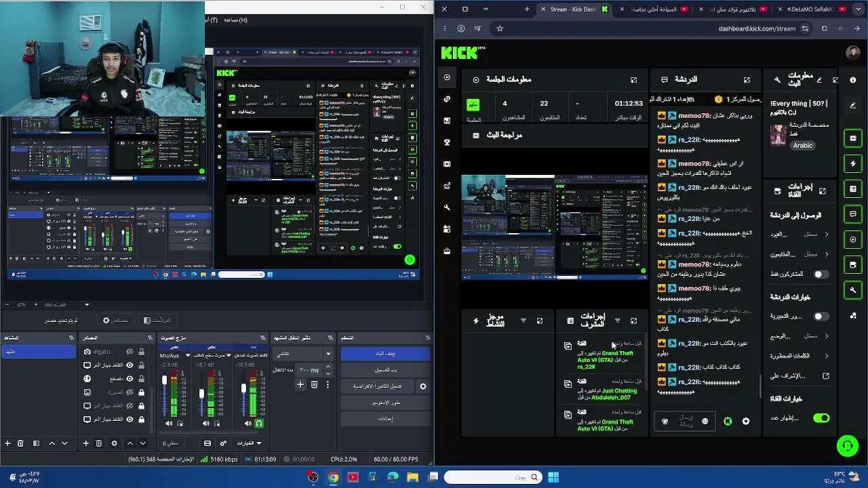Filter the moderator actions list
Screen dimensions: 868x488
click(617, 321)
